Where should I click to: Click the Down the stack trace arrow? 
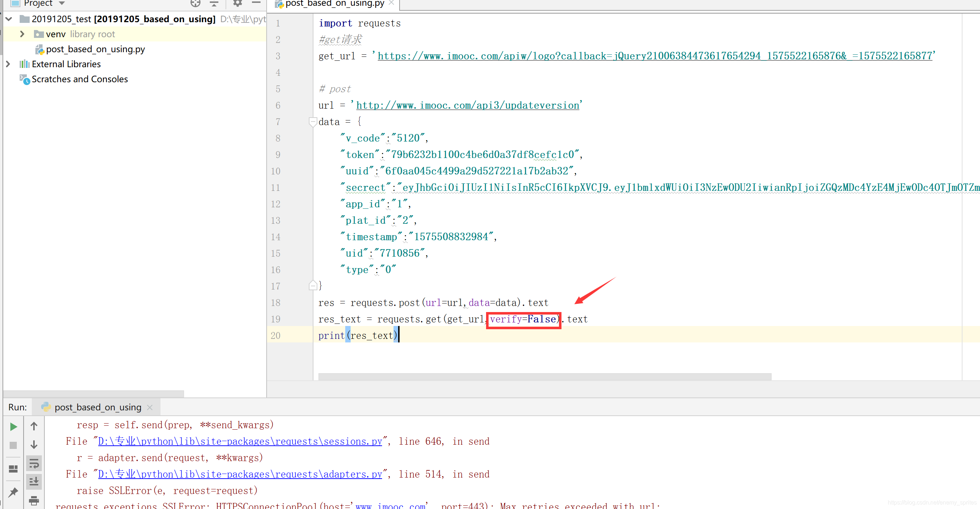coord(34,445)
